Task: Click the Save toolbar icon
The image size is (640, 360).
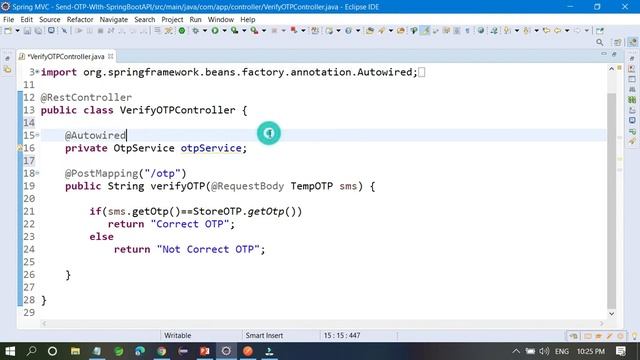Action: [x=27, y=31]
